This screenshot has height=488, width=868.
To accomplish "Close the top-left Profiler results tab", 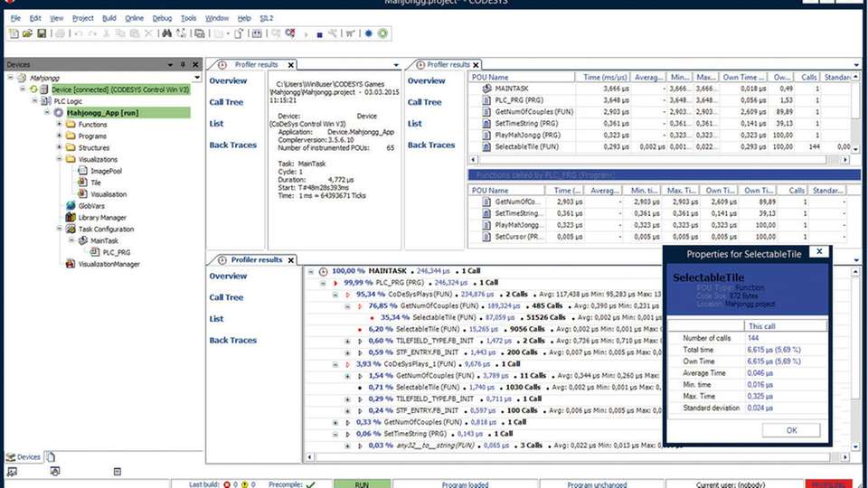I will [x=290, y=65].
